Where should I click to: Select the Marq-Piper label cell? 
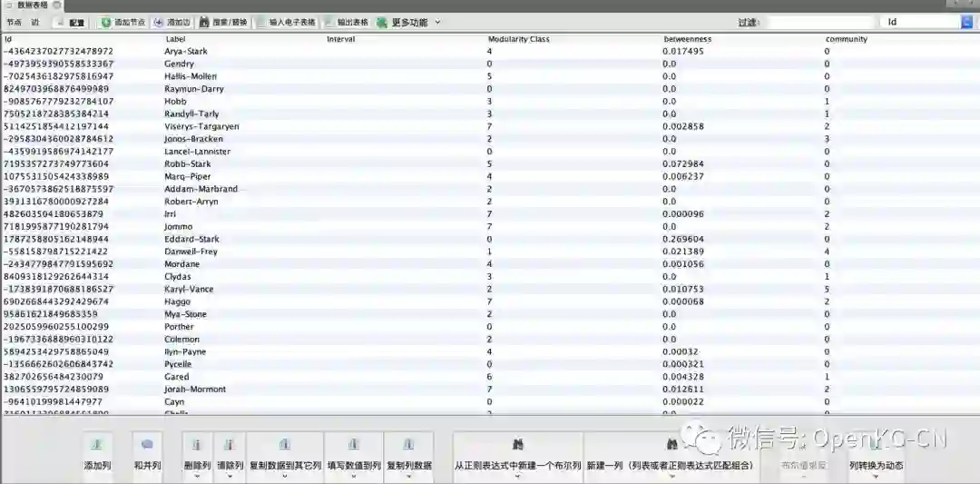click(x=188, y=176)
